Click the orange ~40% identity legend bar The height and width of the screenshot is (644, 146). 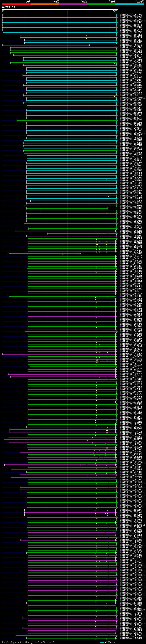coord(45,4)
